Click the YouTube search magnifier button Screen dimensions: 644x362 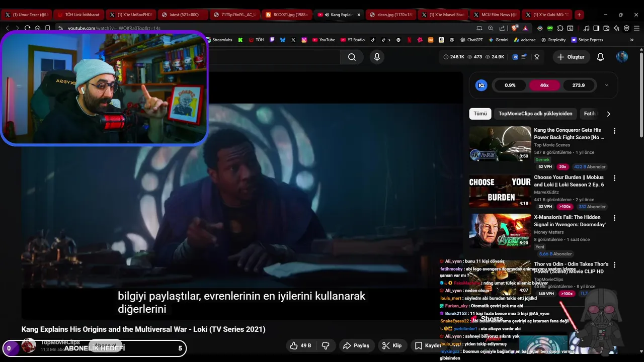[352, 57]
